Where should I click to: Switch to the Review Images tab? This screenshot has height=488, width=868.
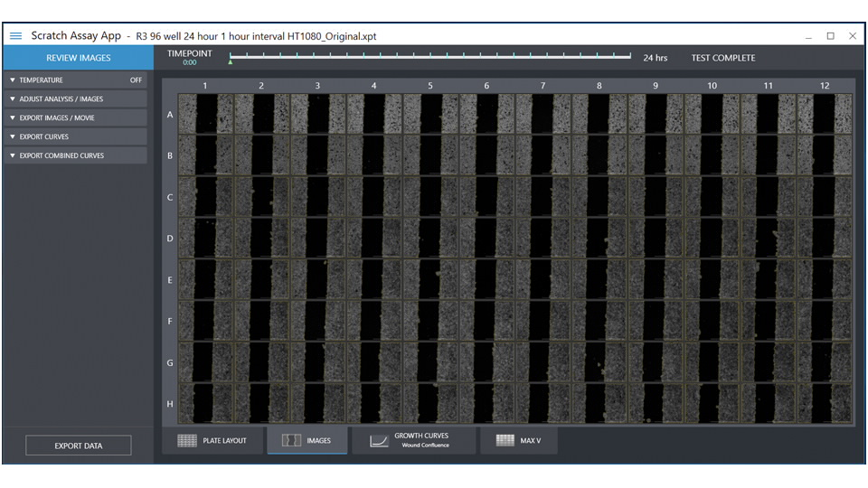click(78, 58)
